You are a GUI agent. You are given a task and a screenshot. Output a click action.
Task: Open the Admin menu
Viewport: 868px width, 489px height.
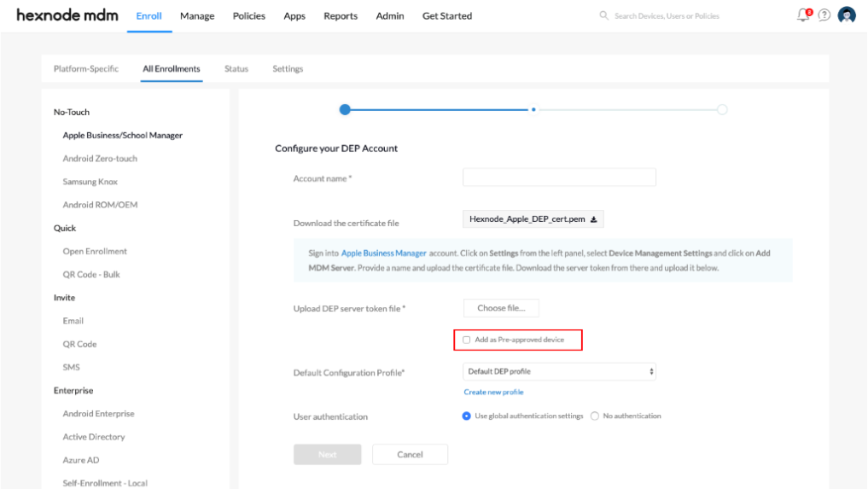click(x=390, y=16)
